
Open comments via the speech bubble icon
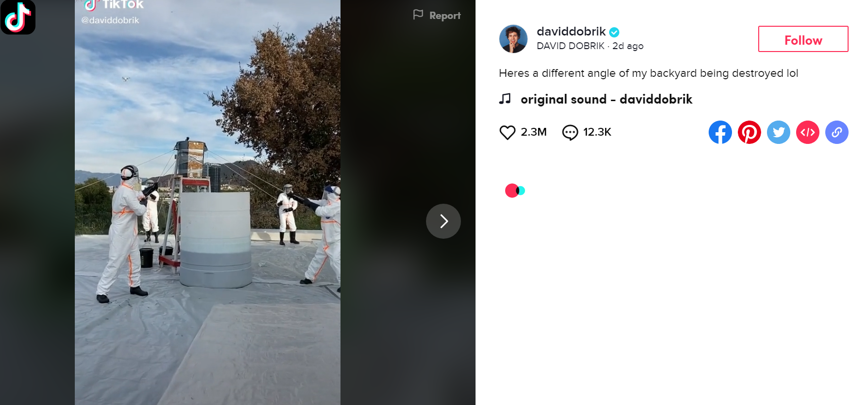[570, 132]
